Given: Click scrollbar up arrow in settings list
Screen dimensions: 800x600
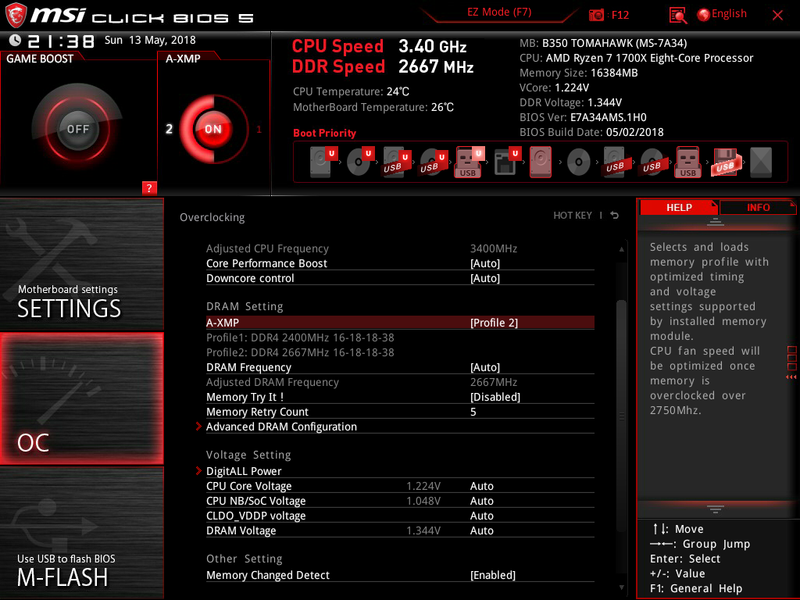Looking at the screenshot, I should click(x=621, y=249).
